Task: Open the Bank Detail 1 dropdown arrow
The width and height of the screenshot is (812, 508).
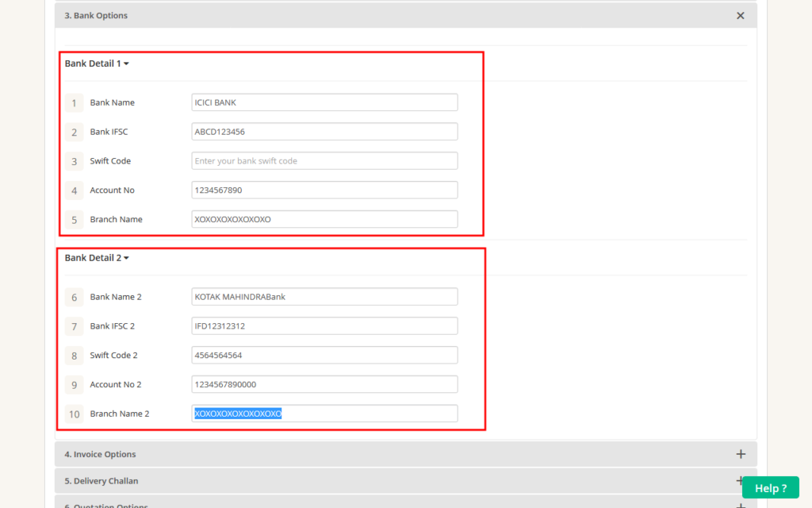Action: pos(128,63)
